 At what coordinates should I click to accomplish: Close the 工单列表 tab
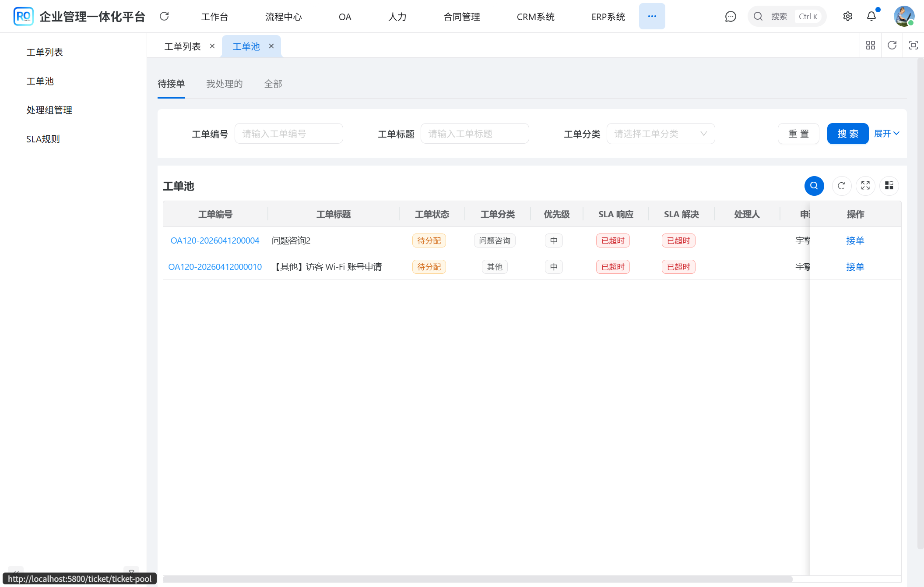[x=212, y=46]
